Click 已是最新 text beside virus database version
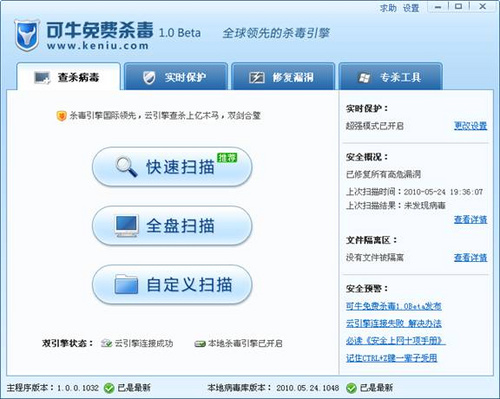This screenshot has height=399, width=500. [x=376, y=388]
